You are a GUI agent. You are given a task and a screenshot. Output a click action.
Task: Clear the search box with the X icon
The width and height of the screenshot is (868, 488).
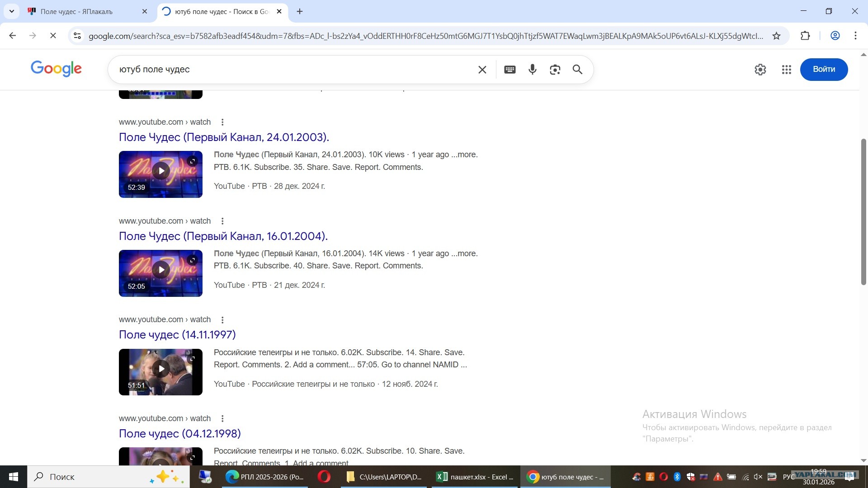482,70
